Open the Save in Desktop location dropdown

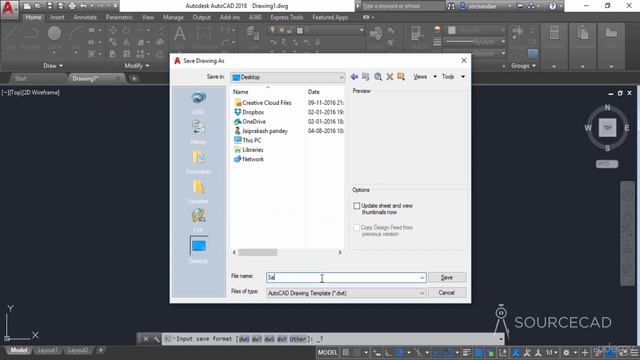tap(288, 77)
